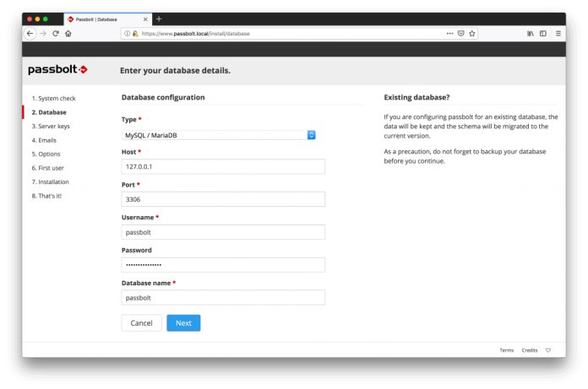
Task: Open the Terms link in footer
Action: tap(506, 350)
